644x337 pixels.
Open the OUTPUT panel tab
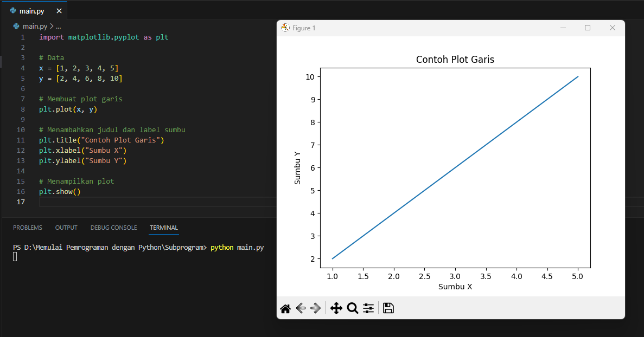pyautogui.click(x=66, y=228)
